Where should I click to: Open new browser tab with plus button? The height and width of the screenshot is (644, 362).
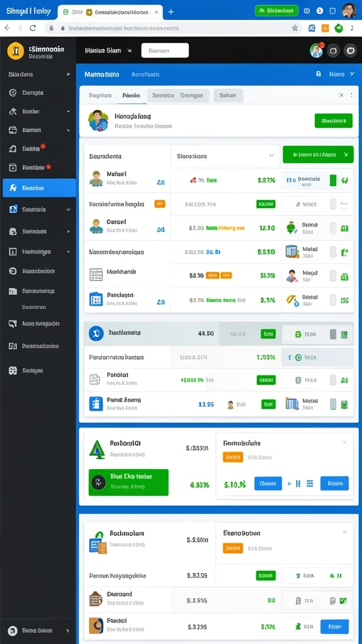tap(171, 11)
